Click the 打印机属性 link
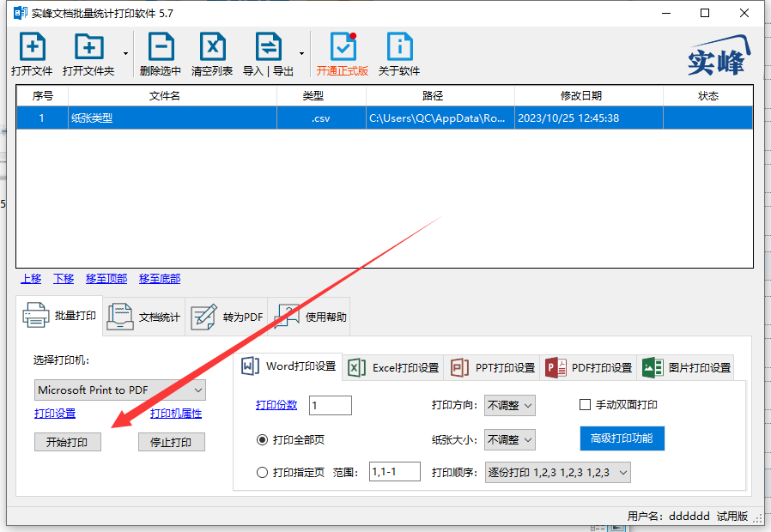 (x=176, y=413)
